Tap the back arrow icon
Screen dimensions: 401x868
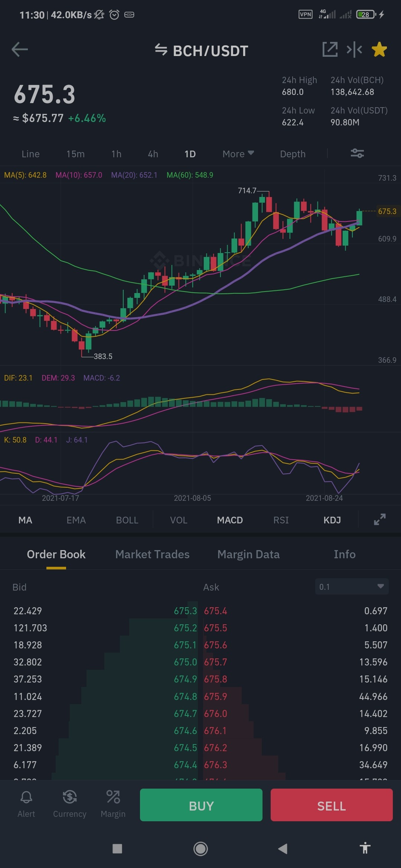(20, 49)
